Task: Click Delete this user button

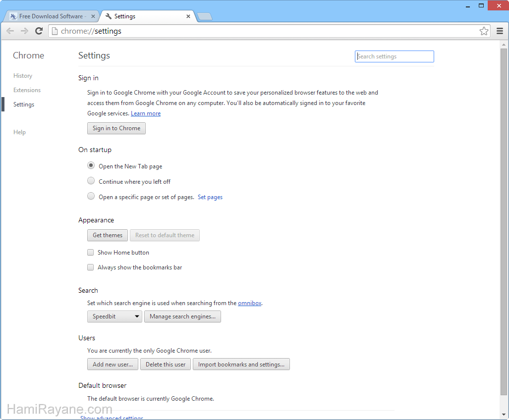Action: [166, 364]
